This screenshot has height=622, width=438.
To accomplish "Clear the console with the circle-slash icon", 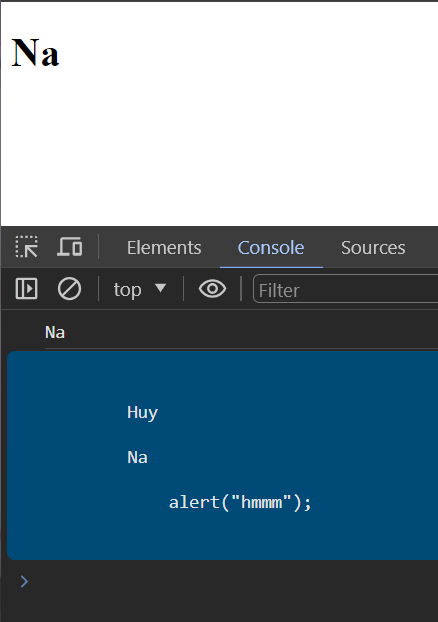I will (69, 288).
